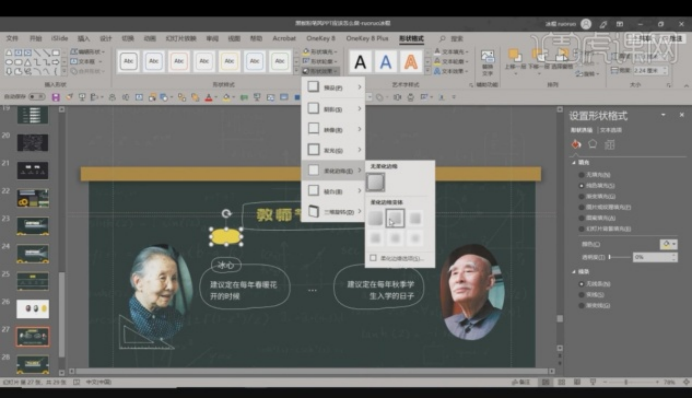Select the 图案填充 radio button
Viewport: 692px width, 398px height.
point(581,218)
